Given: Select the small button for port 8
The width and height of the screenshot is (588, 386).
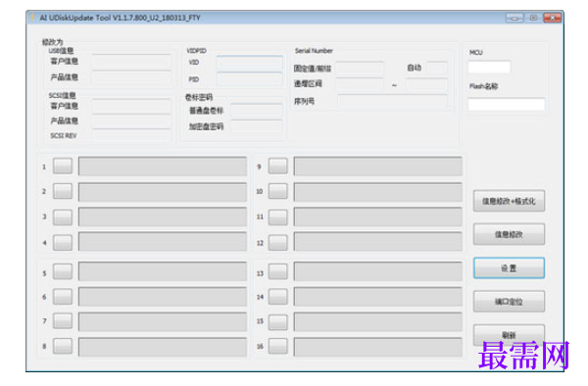Looking at the screenshot, I should click(x=63, y=346).
